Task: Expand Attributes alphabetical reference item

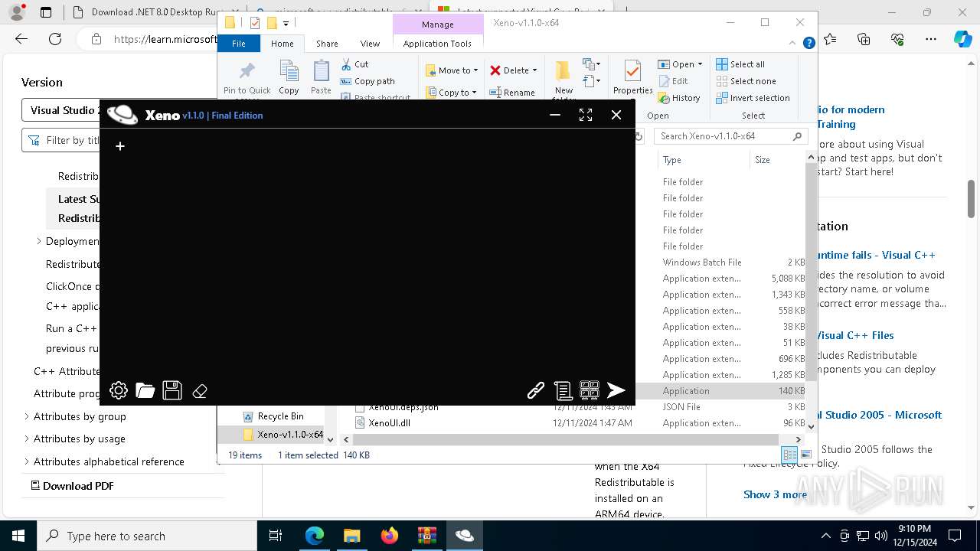Action: coord(27,461)
